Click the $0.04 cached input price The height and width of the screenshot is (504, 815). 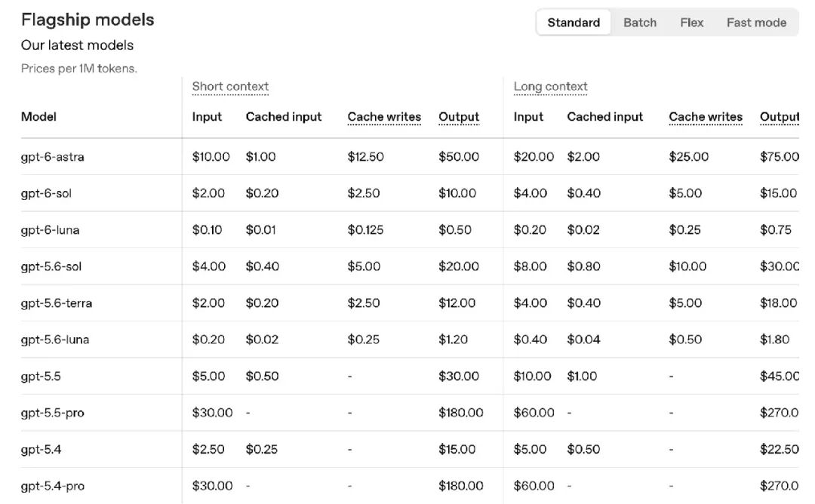point(583,340)
